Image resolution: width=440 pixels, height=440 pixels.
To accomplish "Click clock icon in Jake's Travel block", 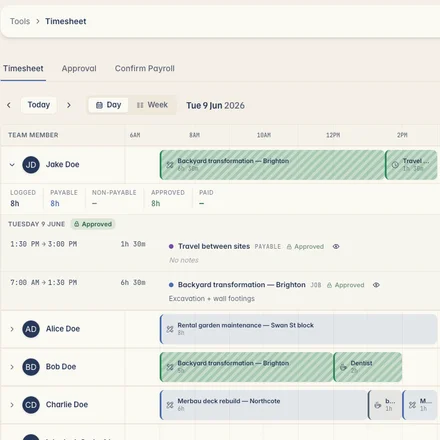I will coord(395,165).
